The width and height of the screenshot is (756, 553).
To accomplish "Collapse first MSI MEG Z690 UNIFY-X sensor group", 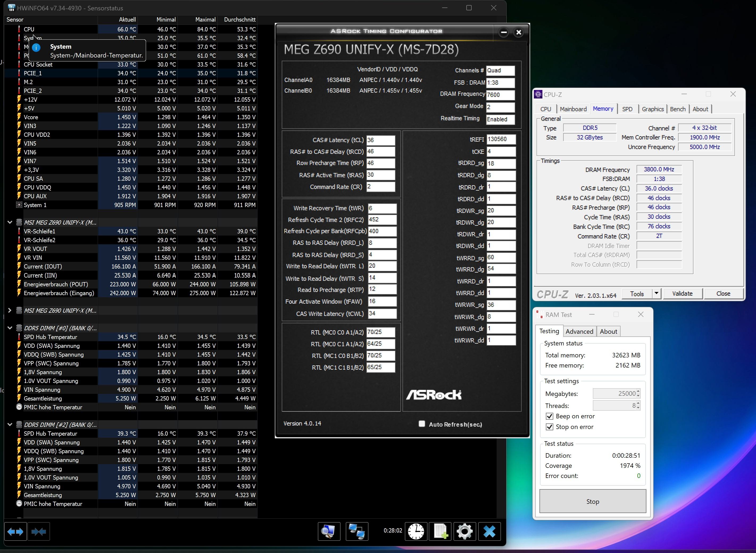I will tap(10, 222).
